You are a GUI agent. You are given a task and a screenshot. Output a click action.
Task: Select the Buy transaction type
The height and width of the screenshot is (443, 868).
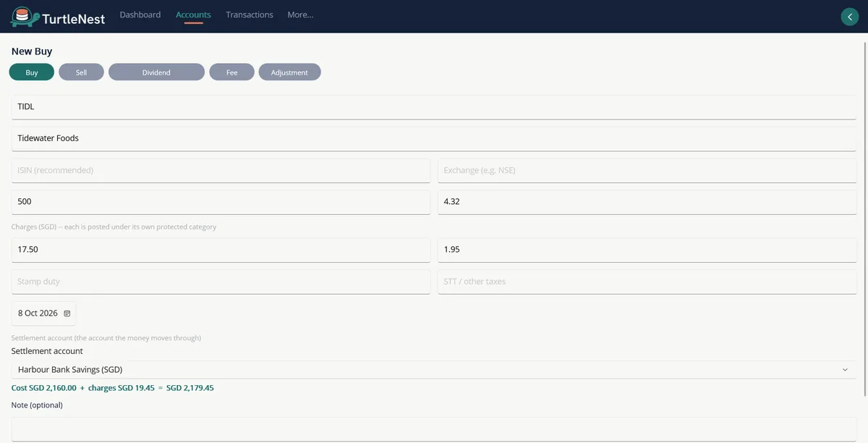click(32, 72)
